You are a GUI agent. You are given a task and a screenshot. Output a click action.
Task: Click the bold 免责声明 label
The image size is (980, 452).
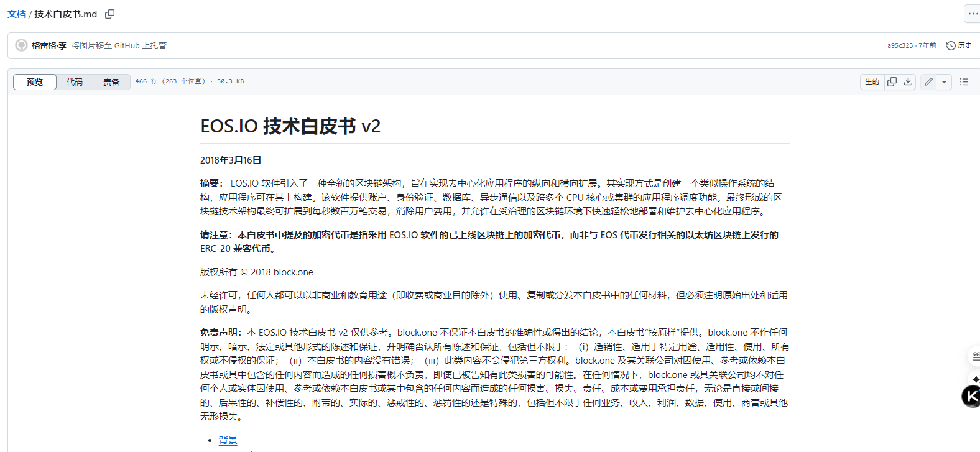[x=221, y=333]
